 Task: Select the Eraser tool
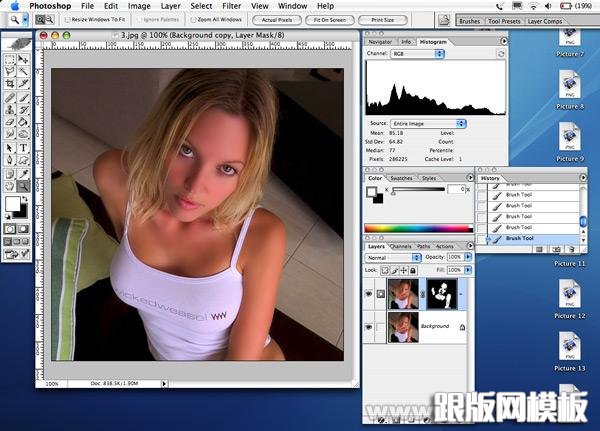(x=10, y=122)
